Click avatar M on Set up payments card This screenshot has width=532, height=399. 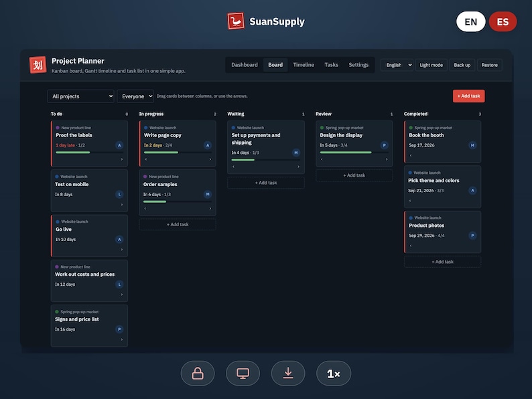(296, 153)
